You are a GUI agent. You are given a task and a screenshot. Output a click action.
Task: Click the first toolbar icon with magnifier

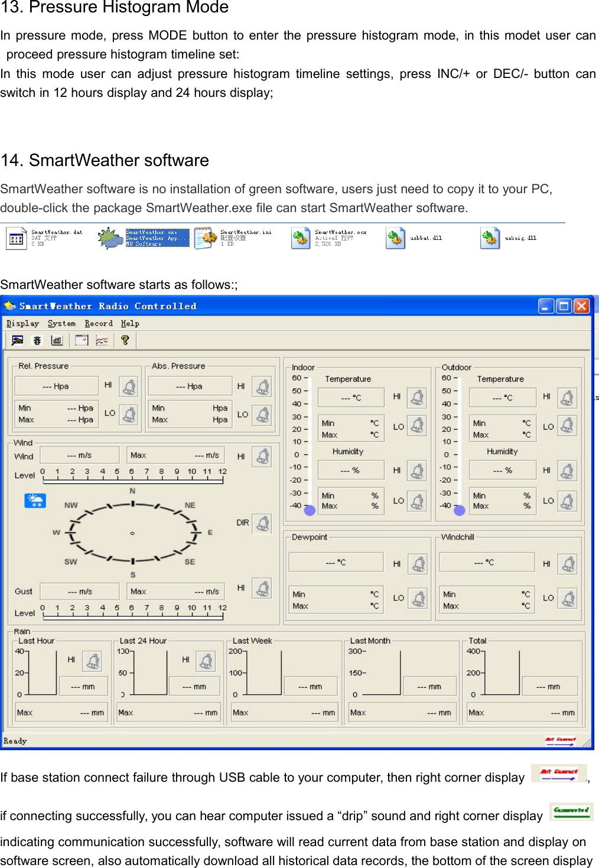coord(17,340)
